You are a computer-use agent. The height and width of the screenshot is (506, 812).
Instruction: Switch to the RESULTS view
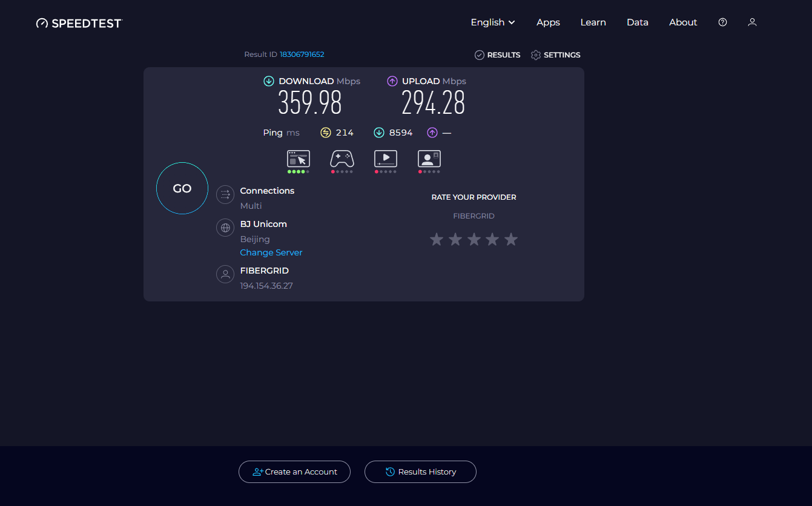[497, 54]
